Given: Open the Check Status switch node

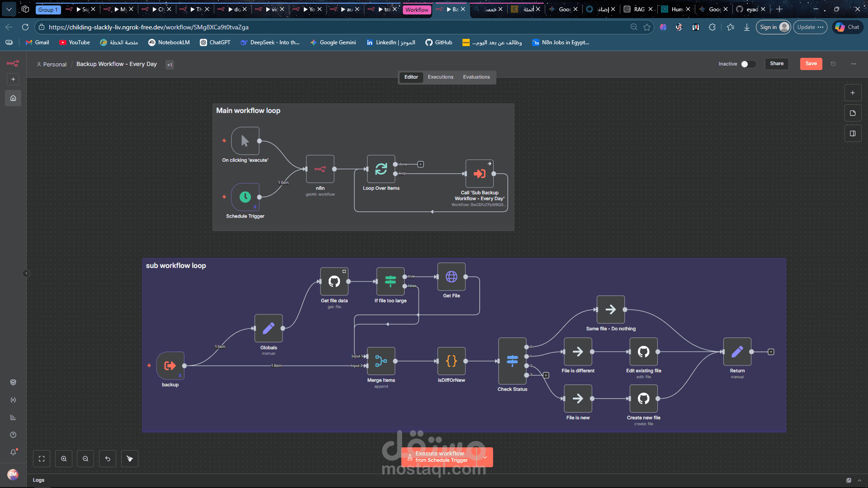Looking at the screenshot, I should coord(512,361).
